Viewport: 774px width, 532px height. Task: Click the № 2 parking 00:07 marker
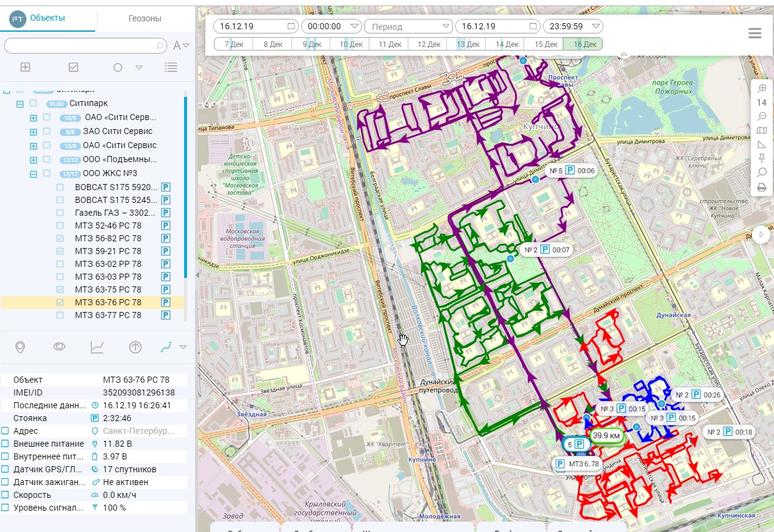tap(547, 250)
